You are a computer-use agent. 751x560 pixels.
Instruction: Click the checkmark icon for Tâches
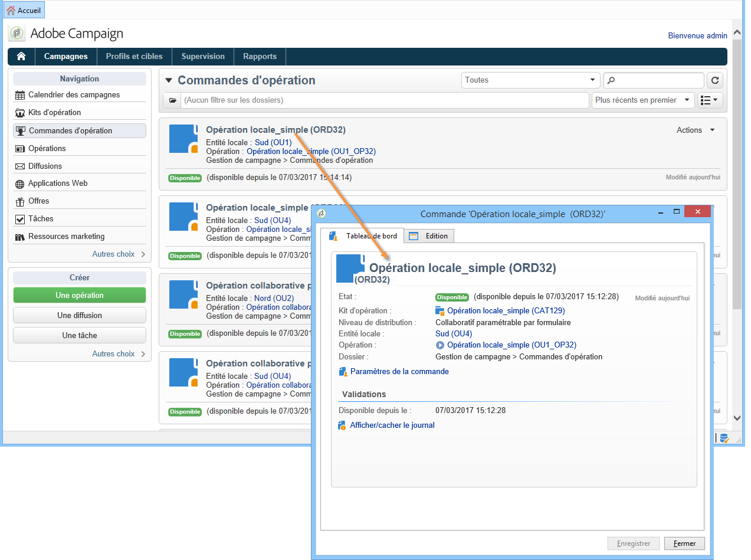pos(20,219)
